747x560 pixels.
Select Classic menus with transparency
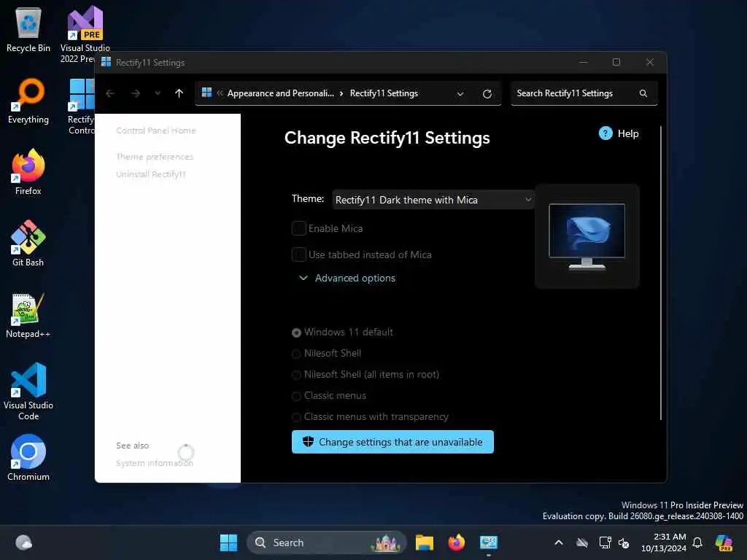coord(296,417)
